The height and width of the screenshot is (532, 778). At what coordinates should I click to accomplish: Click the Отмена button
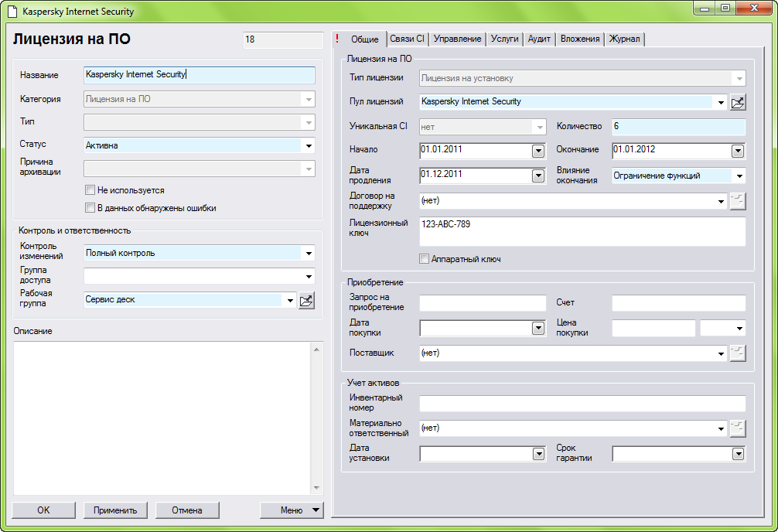point(187,510)
